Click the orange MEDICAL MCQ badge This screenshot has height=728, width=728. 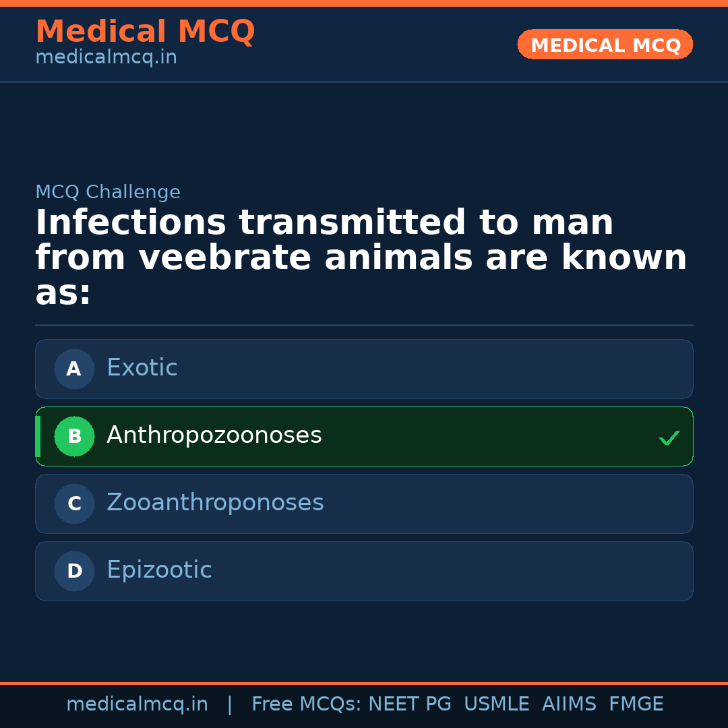605,44
